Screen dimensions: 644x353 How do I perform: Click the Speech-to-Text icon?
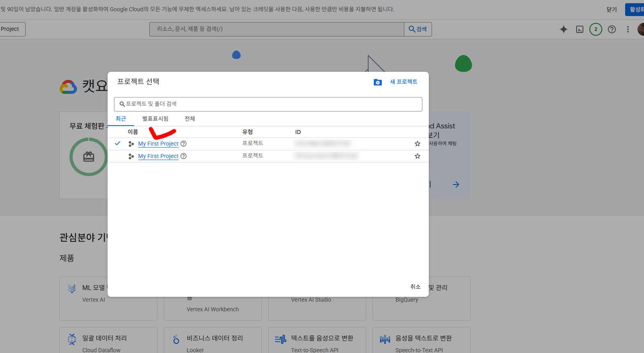tap(385, 339)
